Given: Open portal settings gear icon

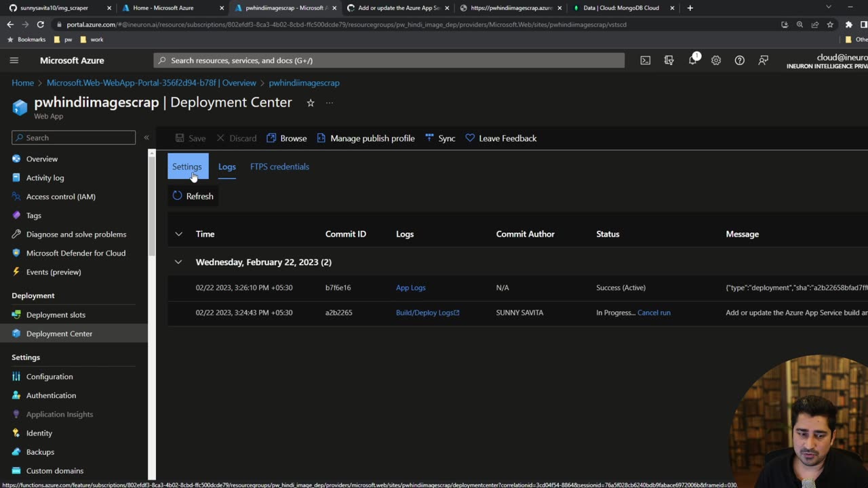Looking at the screenshot, I should click(x=716, y=60).
